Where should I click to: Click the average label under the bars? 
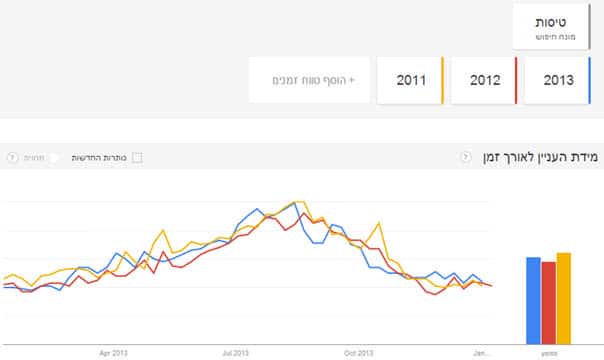549,353
